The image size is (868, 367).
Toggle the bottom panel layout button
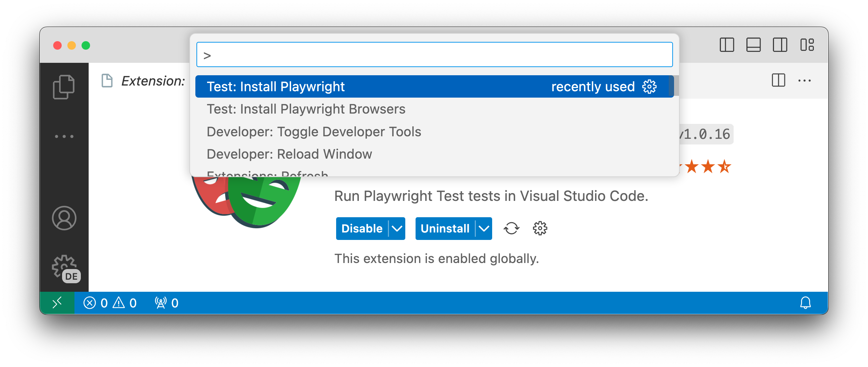(x=753, y=45)
